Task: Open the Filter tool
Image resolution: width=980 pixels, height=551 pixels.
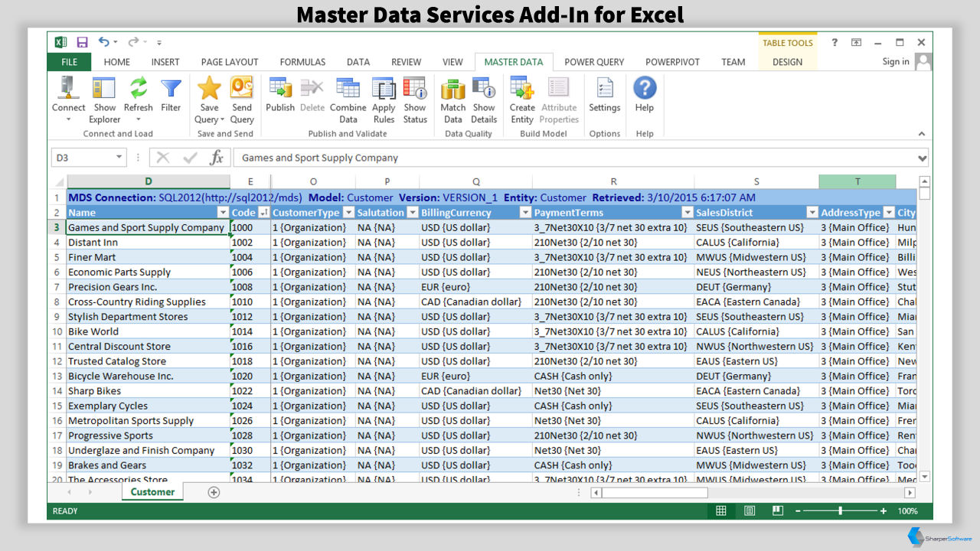Action: [171, 88]
